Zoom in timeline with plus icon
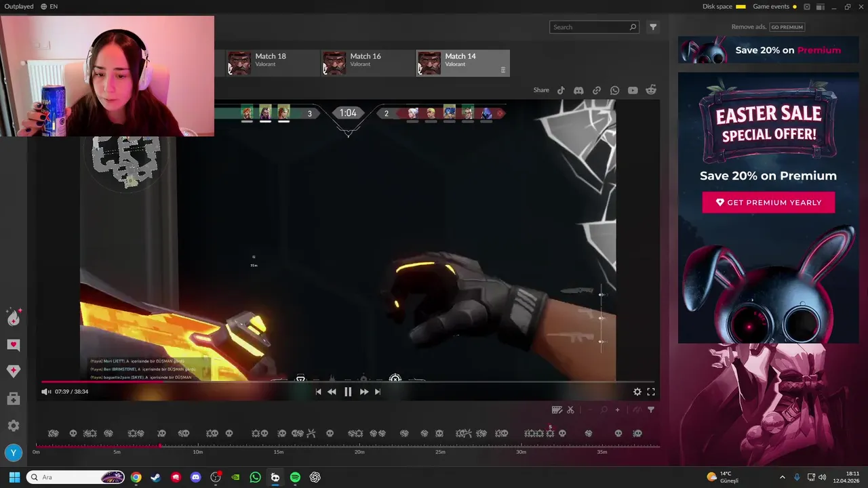The height and width of the screenshot is (488, 868). 617,410
